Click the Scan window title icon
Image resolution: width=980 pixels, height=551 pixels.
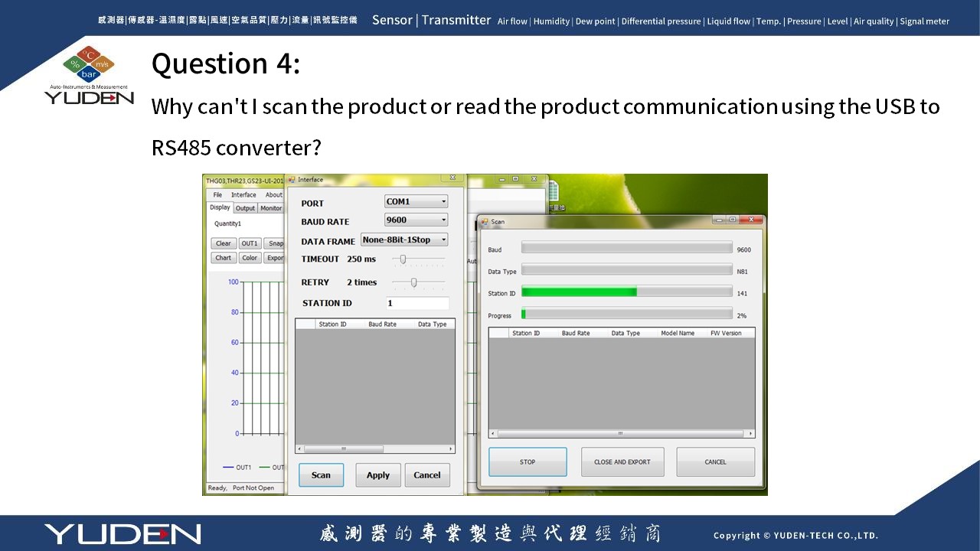485,221
